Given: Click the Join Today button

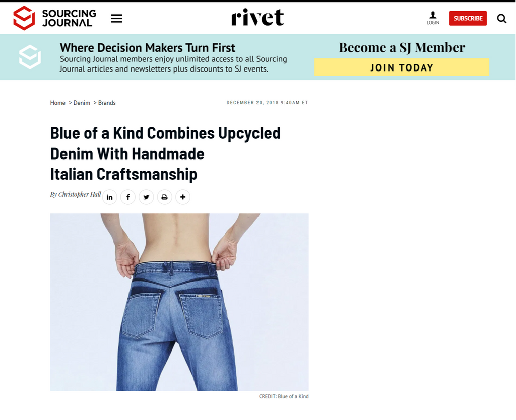Looking at the screenshot, I should pos(402,67).
